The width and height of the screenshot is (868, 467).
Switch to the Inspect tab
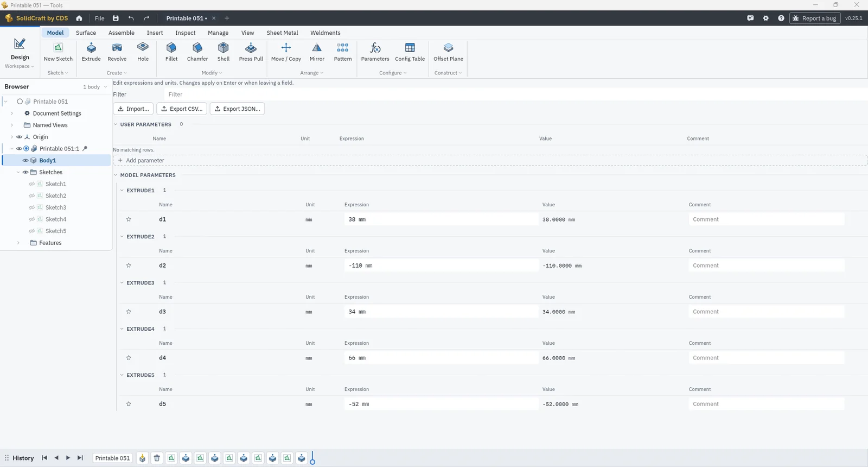186,33
